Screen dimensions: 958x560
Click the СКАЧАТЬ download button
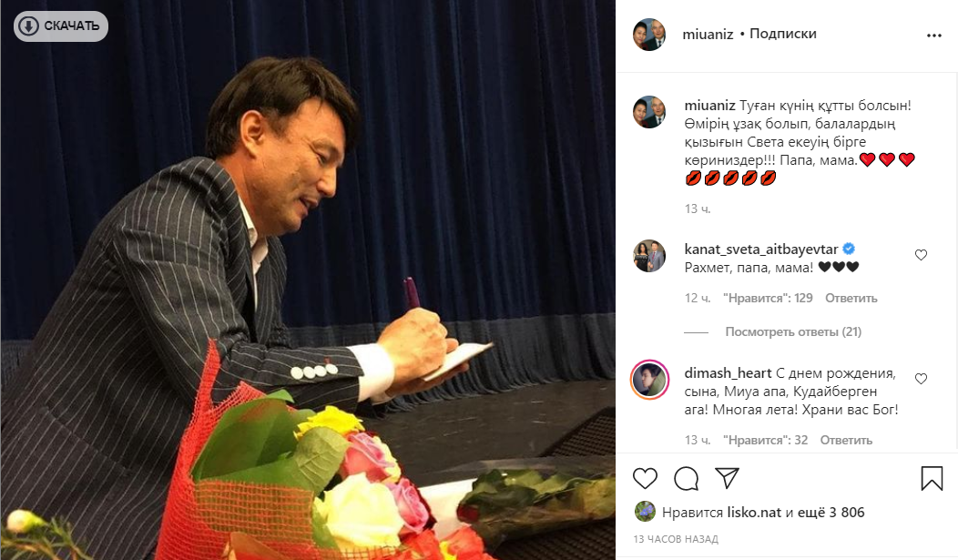[60, 26]
